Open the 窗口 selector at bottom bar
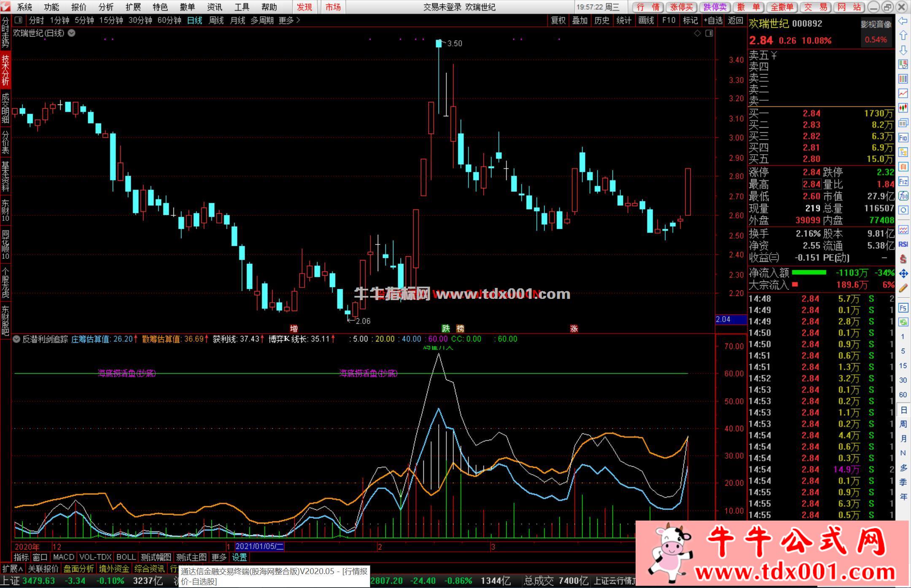Screen dimensions: 911x588 click(40, 557)
